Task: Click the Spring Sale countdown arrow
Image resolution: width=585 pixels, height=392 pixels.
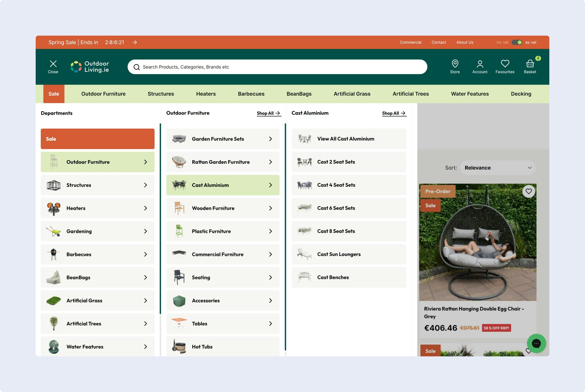Action: pos(135,42)
